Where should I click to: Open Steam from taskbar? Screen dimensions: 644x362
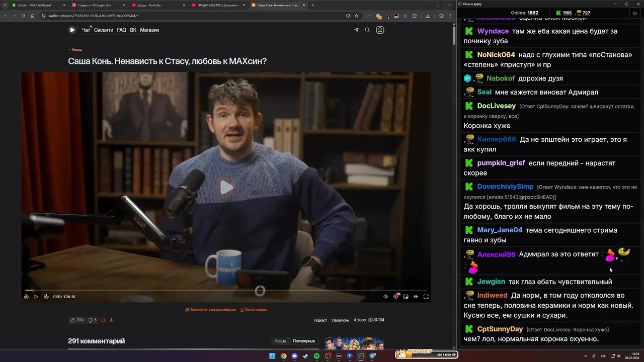tap(305, 356)
